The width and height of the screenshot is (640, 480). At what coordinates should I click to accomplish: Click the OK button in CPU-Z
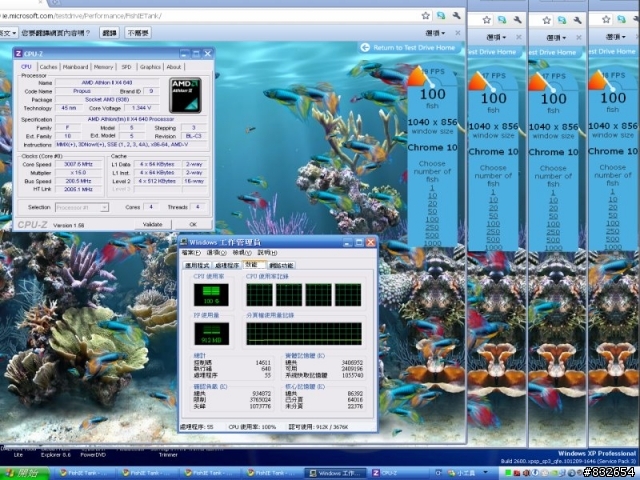click(193, 224)
